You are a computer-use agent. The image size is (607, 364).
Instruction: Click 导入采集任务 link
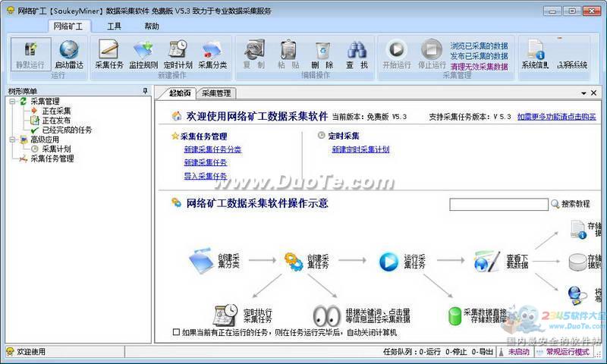(x=206, y=176)
